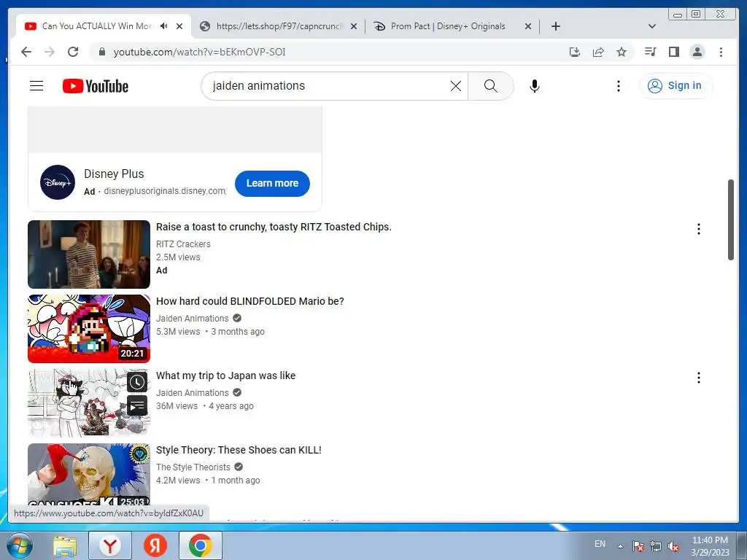Viewport: 747px width, 560px height.
Task: Launch Yandex Browser taskbar icon
Action: [110, 545]
